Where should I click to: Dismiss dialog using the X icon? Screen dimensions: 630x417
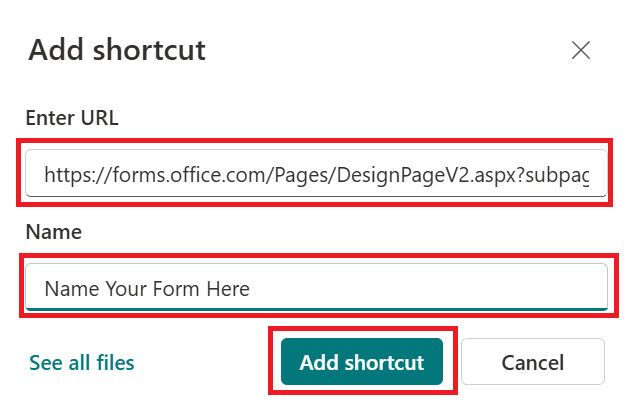(581, 51)
